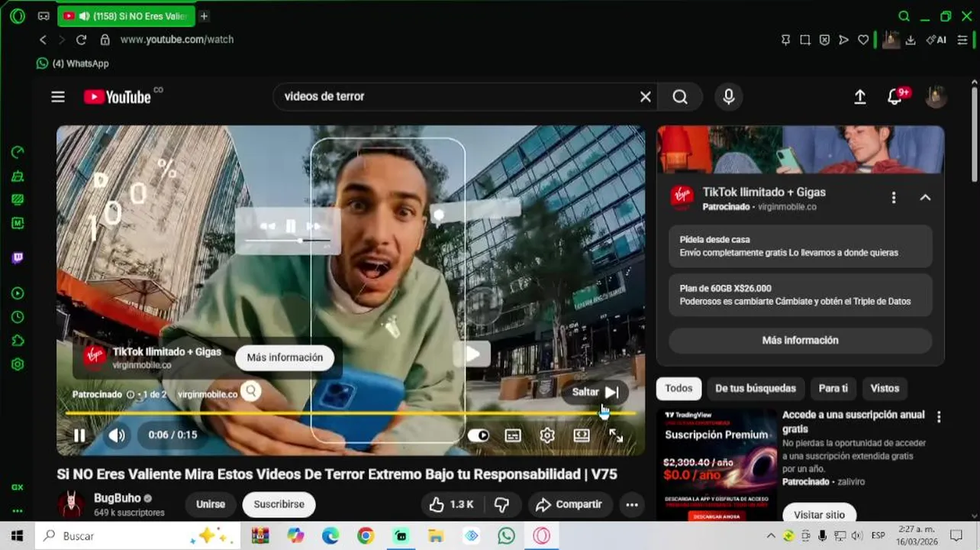
Task: Run search with the magnifier button
Action: pyautogui.click(x=680, y=97)
